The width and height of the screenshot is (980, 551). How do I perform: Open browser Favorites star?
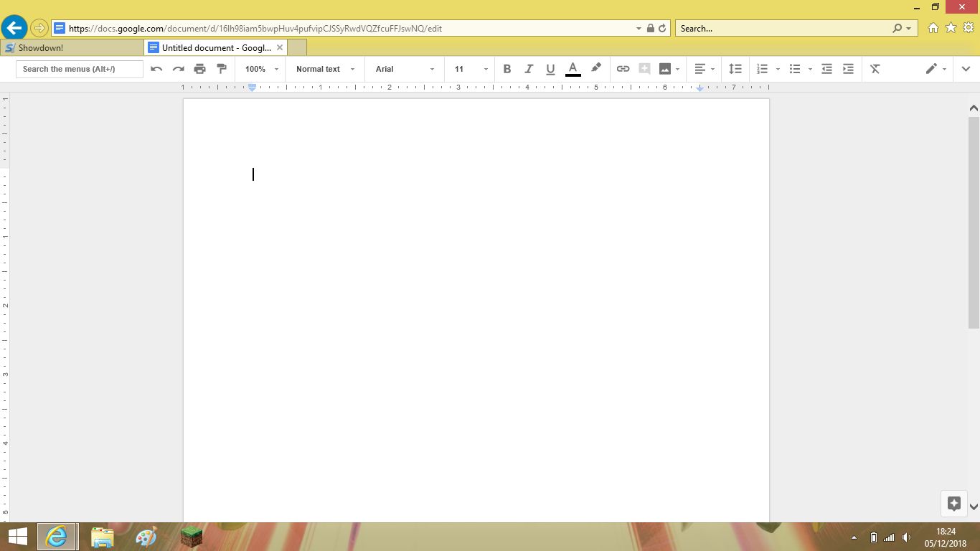tap(951, 28)
